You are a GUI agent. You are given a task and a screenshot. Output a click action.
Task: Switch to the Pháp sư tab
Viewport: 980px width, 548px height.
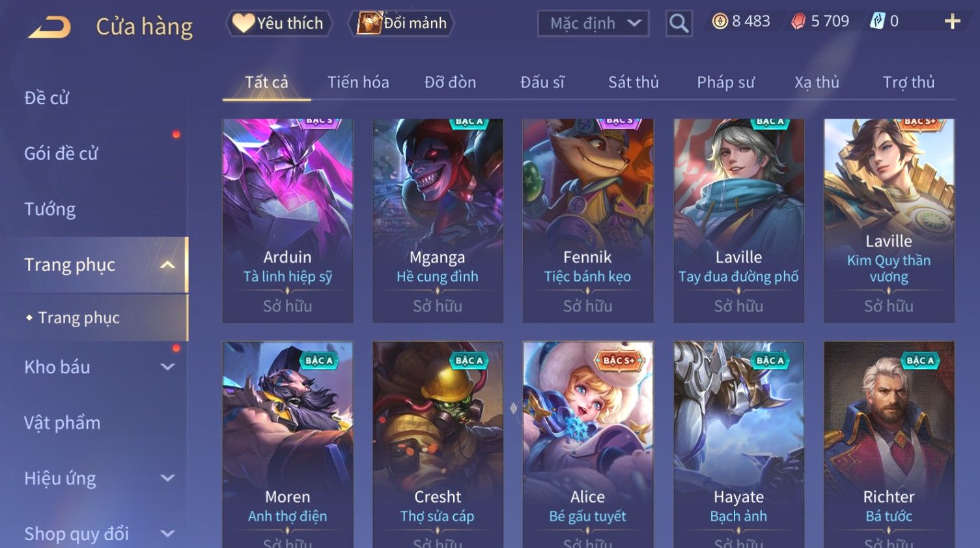725,82
